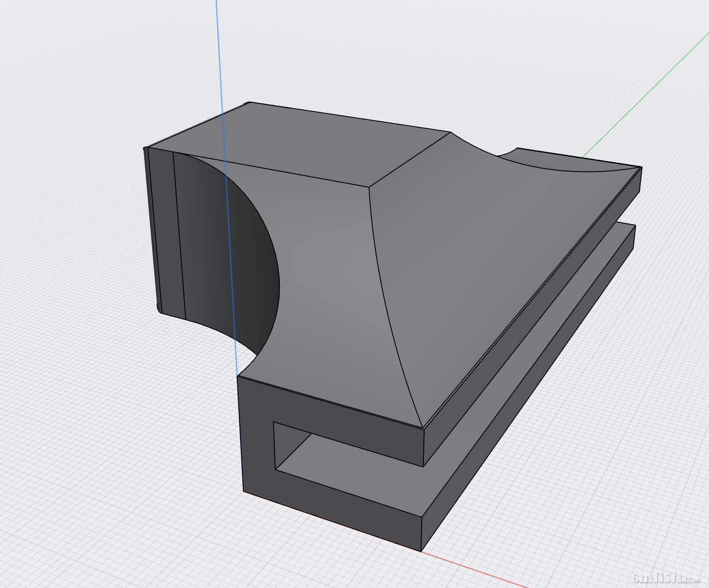Open the cmfish.com watermark link

(666, 578)
